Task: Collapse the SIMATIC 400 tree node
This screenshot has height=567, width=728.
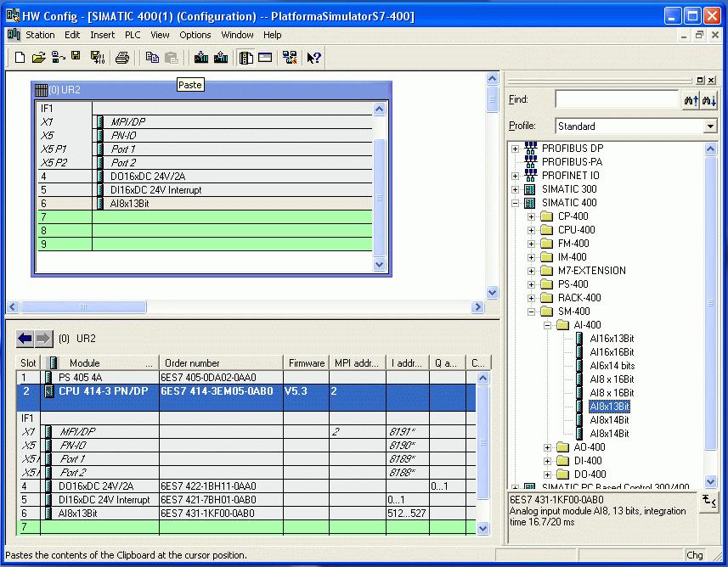Action: point(515,203)
